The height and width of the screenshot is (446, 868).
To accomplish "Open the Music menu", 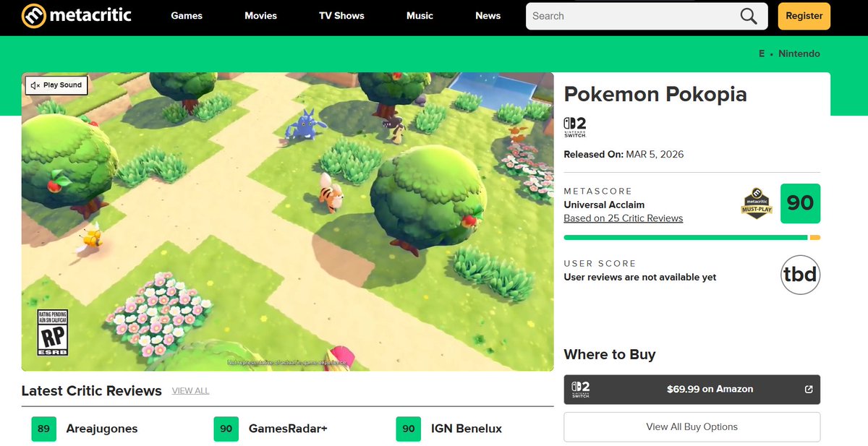I will click(x=420, y=16).
